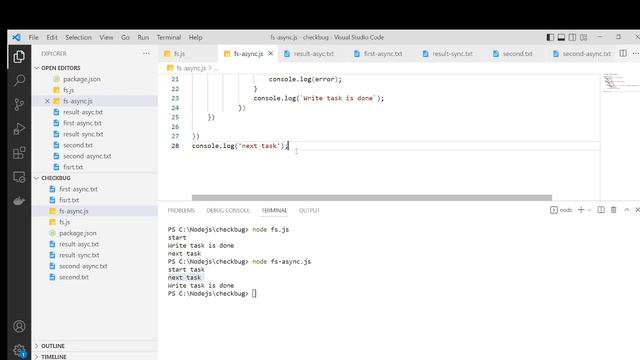This screenshot has height=360, width=640.
Task: Show the Output panel tab
Action: coord(309,210)
